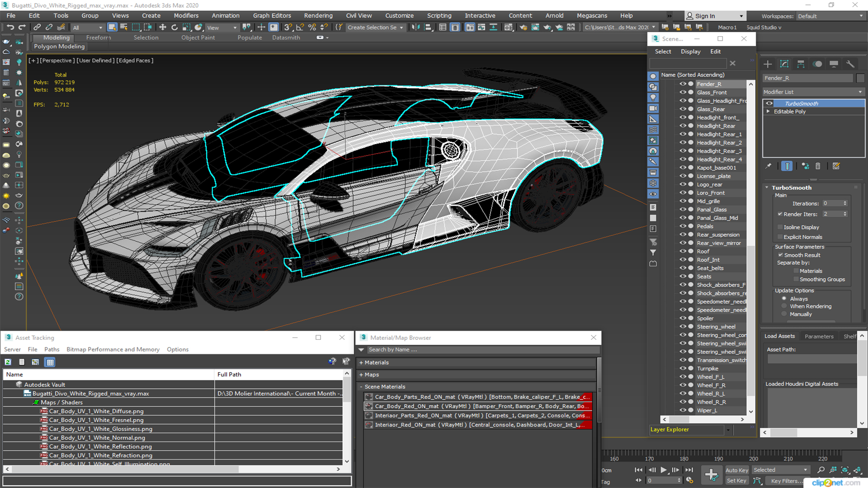The image size is (868, 488).
Task: Click Remove modifier trash icon
Action: click(x=818, y=166)
